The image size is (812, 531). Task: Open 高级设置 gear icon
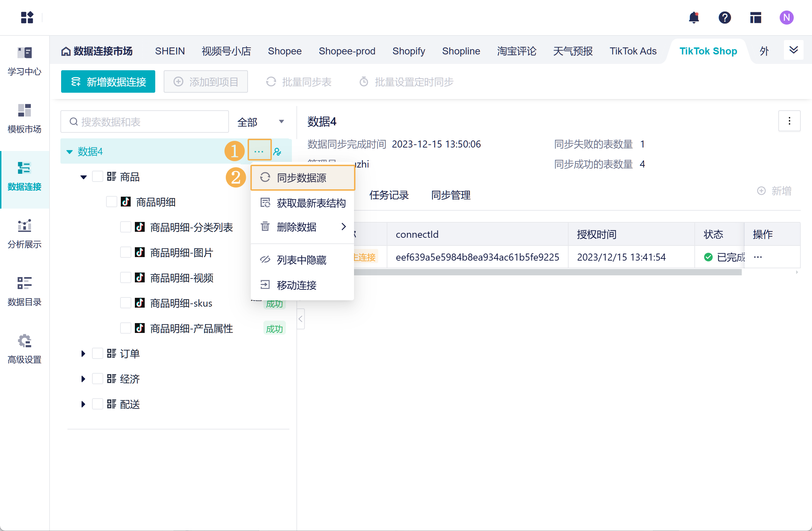(x=25, y=341)
